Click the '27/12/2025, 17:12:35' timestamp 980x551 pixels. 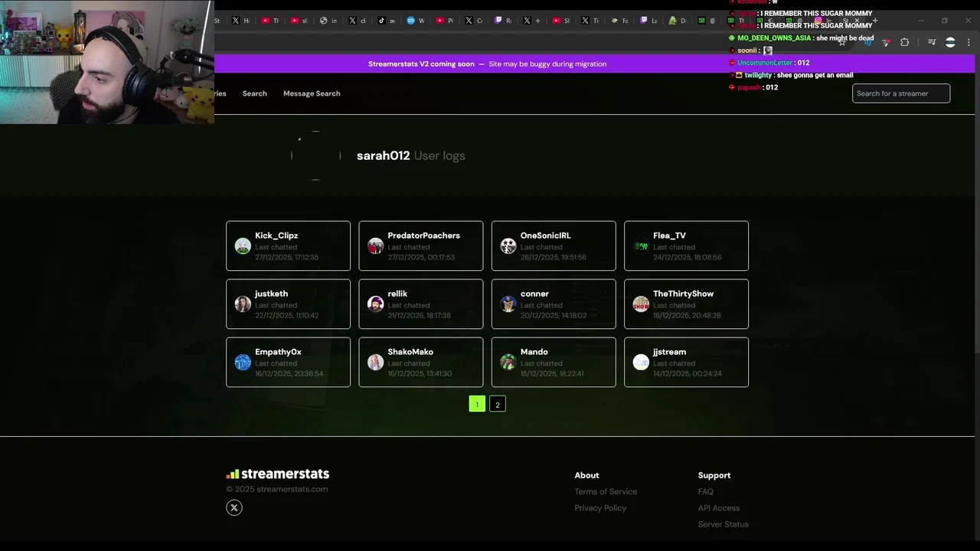tap(286, 257)
